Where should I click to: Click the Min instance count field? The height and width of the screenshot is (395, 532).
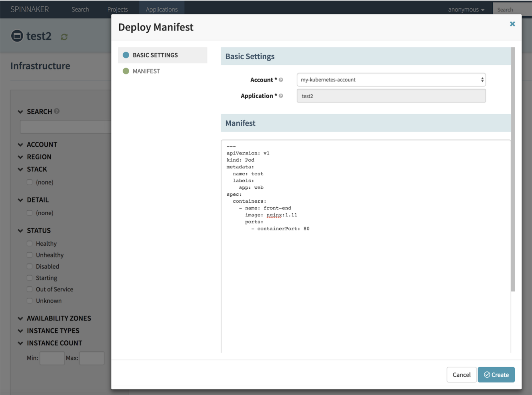click(52, 358)
